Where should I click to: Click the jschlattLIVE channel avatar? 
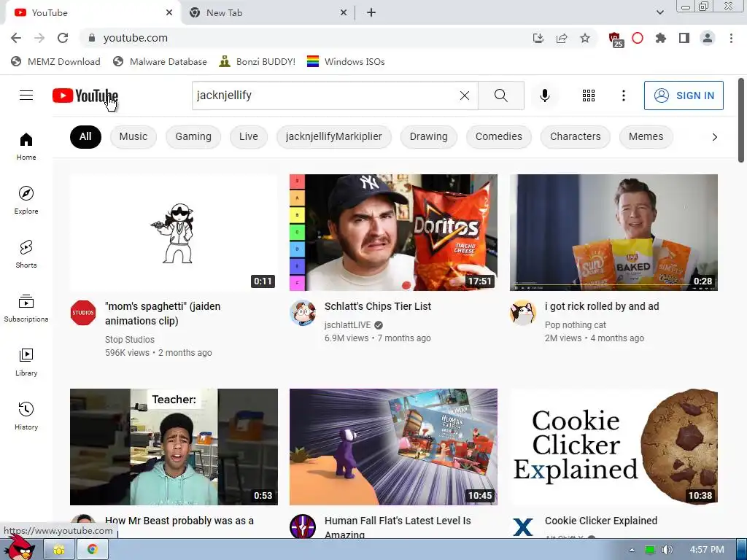(x=303, y=313)
